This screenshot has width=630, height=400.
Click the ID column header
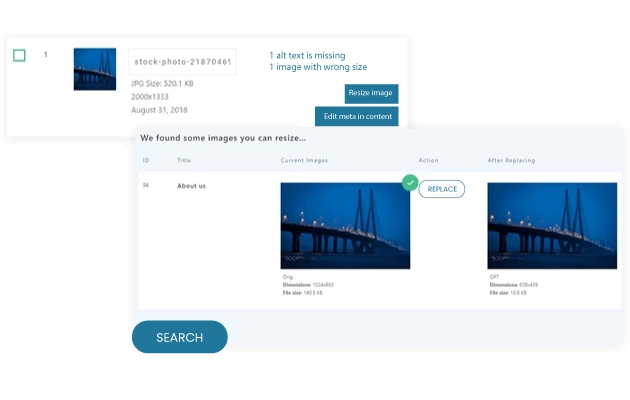click(x=146, y=160)
